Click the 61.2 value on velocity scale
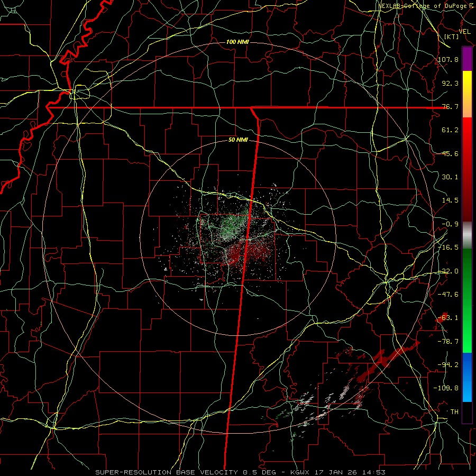 (x=450, y=130)
